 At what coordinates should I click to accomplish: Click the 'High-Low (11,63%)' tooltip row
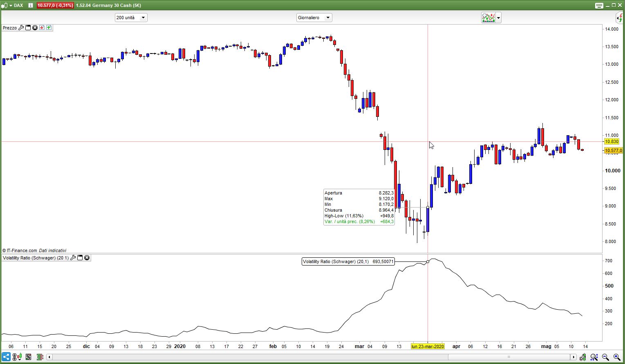point(359,216)
